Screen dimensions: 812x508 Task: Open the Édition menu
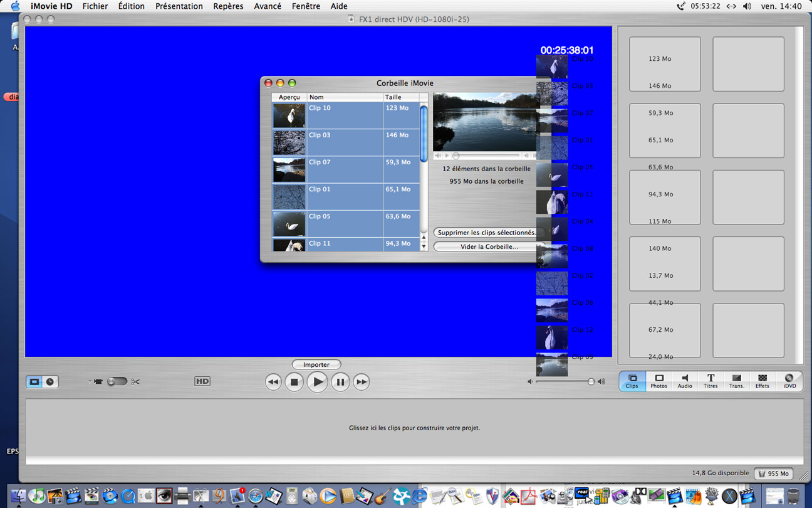pos(132,6)
